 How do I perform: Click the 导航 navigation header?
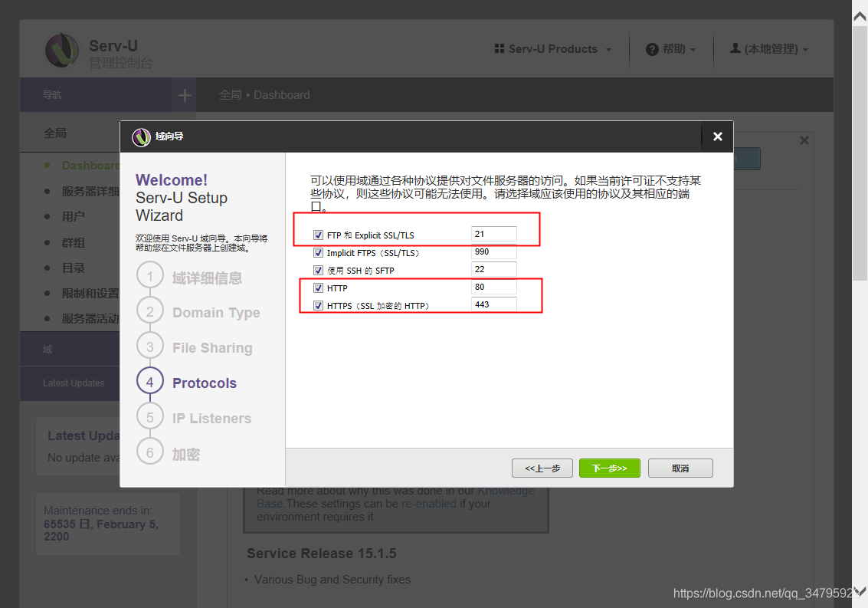click(x=52, y=95)
